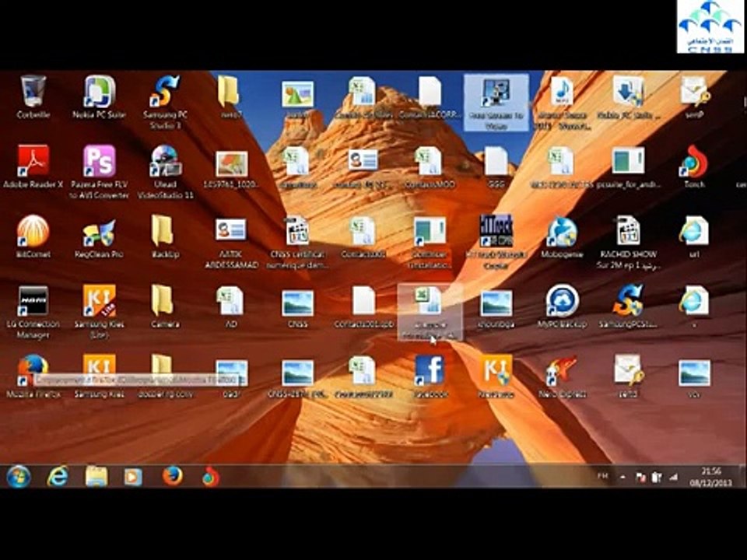
Task: Open pcsuite_for_andr... installer file
Action: (628, 166)
